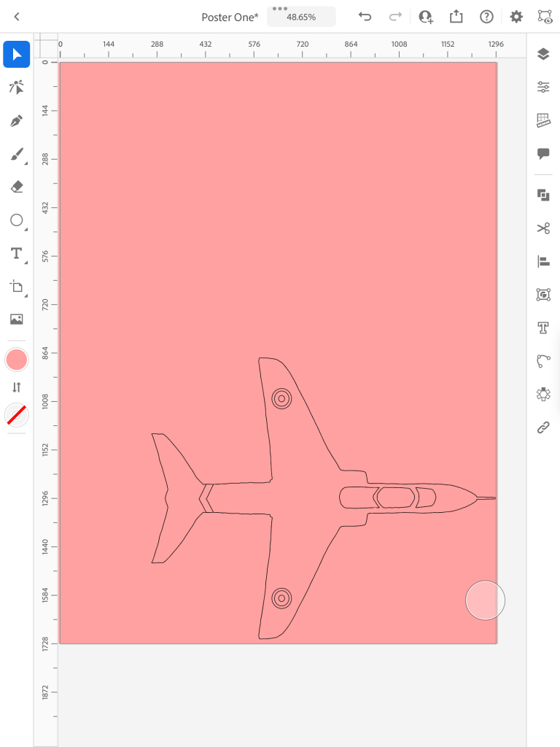Place an image with Import tool
The height and width of the screenshot is (747, 560).
pyautogui.click(x=16, y=319)
